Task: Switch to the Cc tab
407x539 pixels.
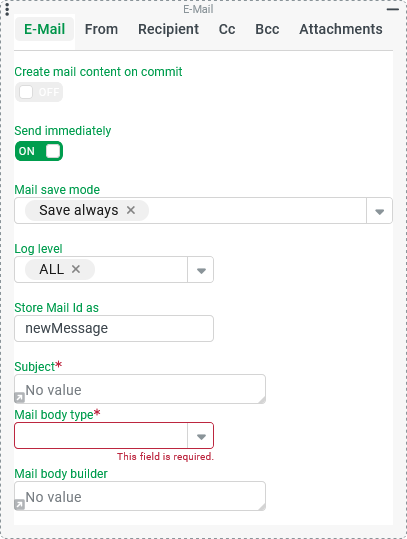Action: [227, 29]
